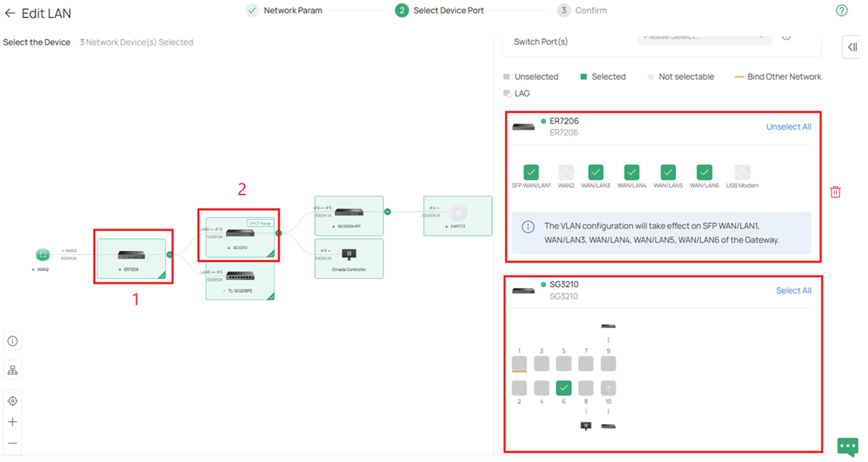
Task: Click the locate/center topology icon
Action: (12, 401)
